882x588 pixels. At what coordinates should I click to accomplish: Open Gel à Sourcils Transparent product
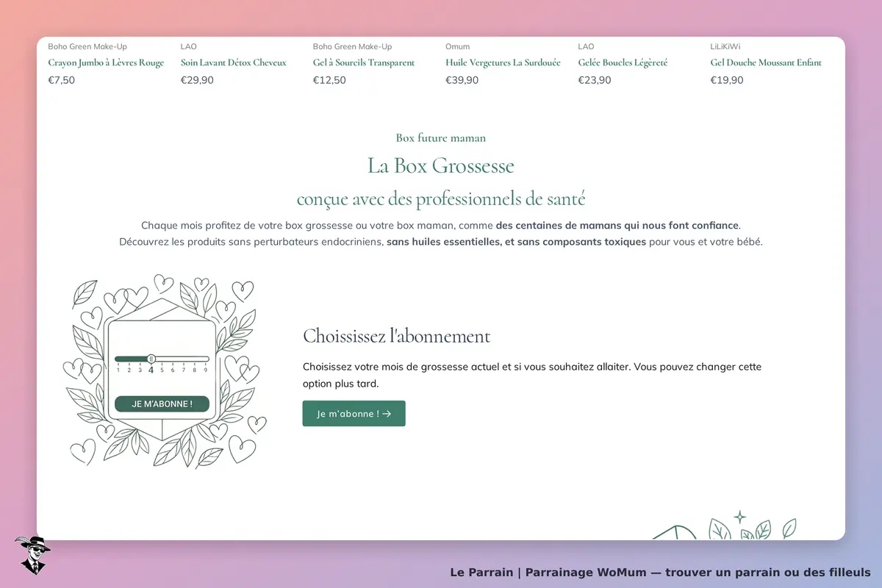pos(364,62)
